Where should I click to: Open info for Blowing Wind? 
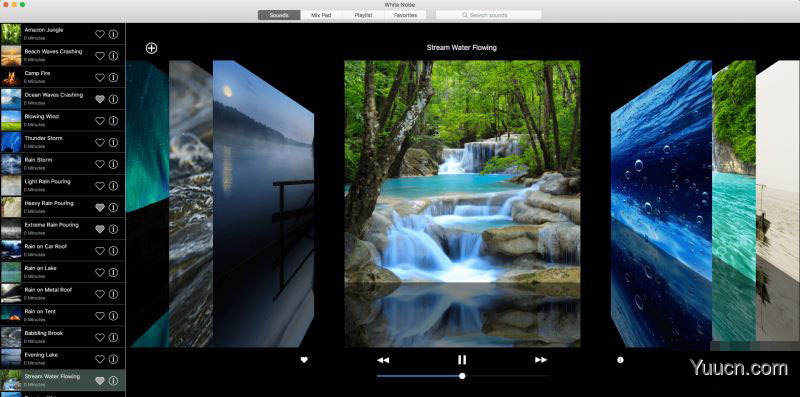click(x=113, y=121)
